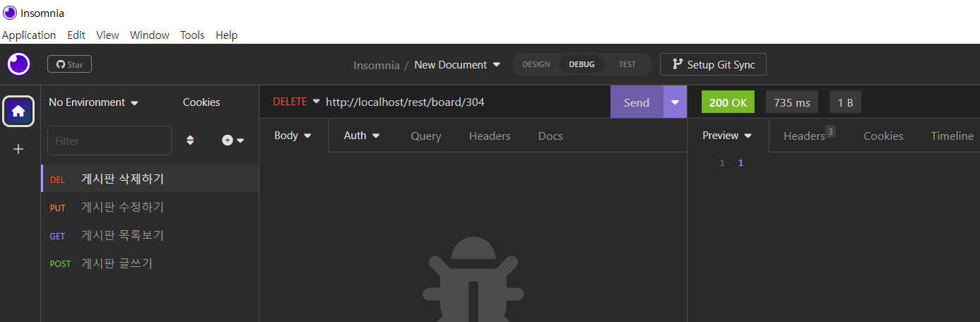Screen dimensions: 980x322
Task: Expand the No Environment dropdown
Action: [x=93, y=102]
